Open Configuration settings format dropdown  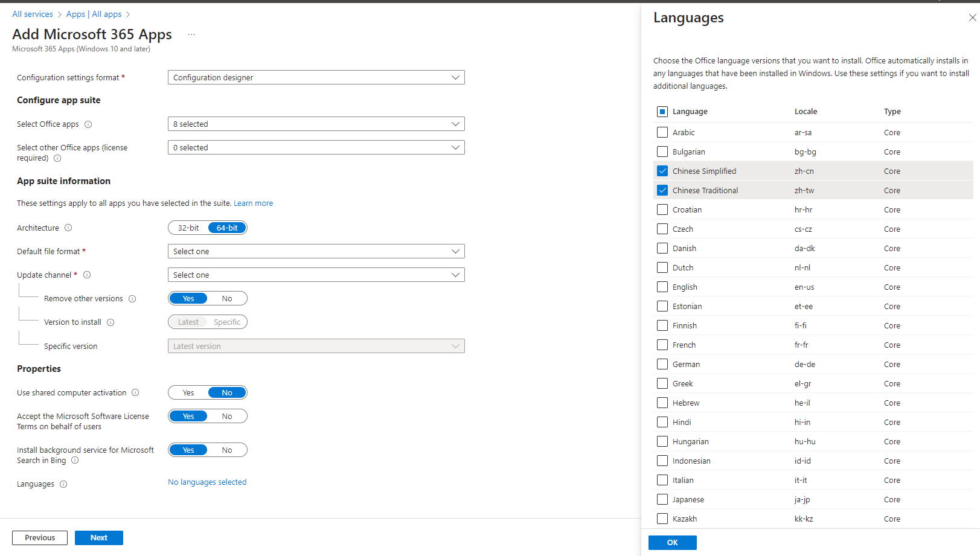click(316, 77)
